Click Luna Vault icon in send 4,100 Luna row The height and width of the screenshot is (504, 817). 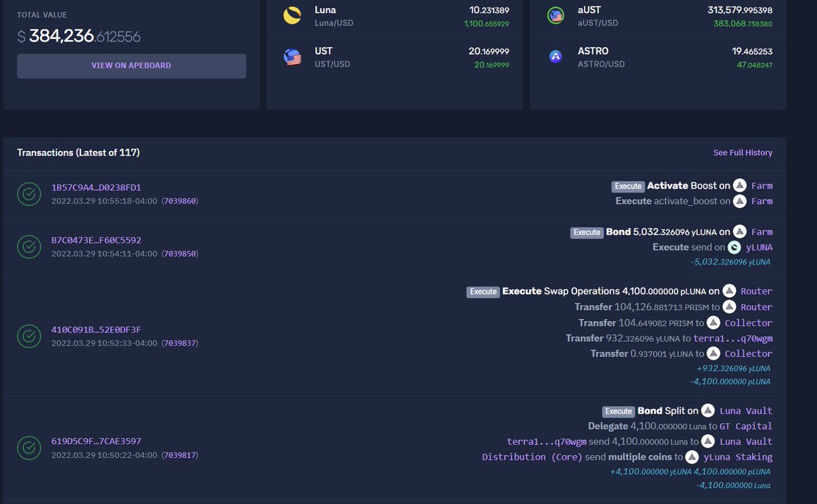coord(708,441)
